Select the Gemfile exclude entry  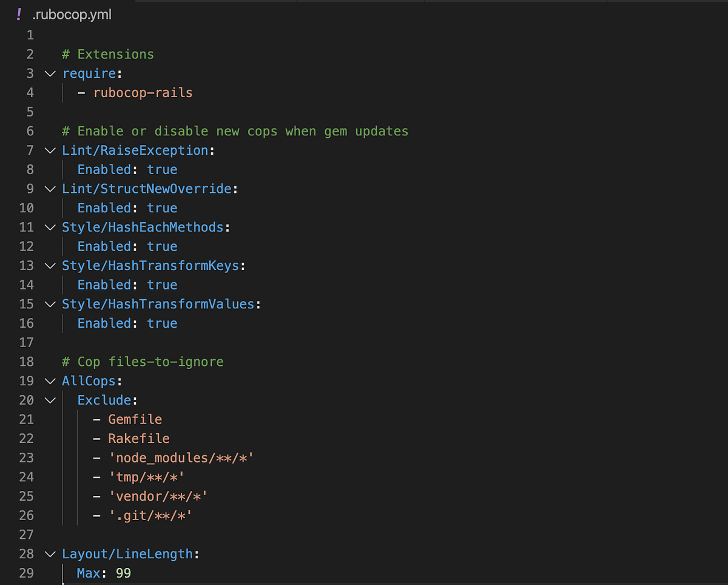pos(135,419)
